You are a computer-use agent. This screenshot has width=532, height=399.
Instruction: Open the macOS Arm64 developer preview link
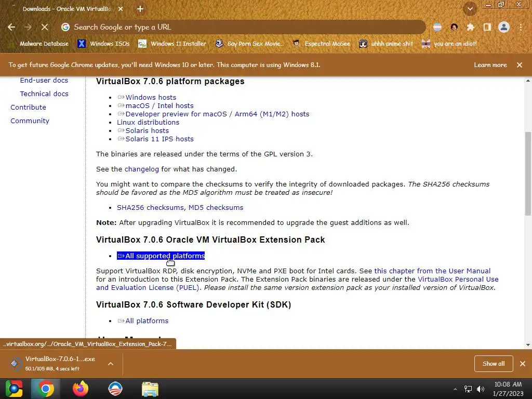click(214, 114)
